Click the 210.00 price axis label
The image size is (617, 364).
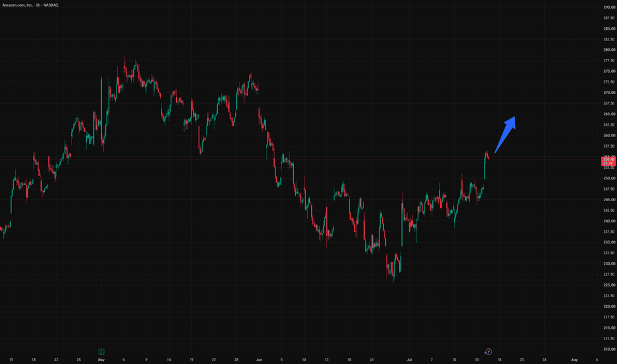[x=609, y=349]
